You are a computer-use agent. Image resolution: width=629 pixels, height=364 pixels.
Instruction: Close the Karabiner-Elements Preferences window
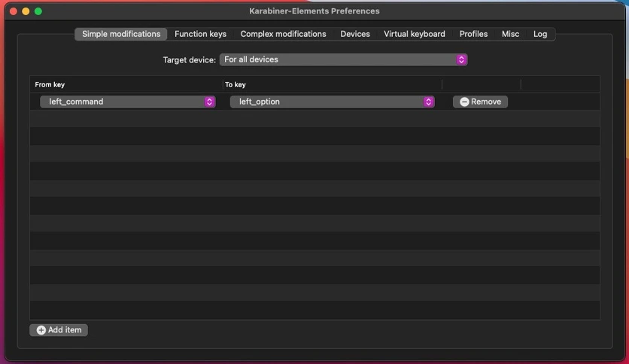(x=14, y=11)
